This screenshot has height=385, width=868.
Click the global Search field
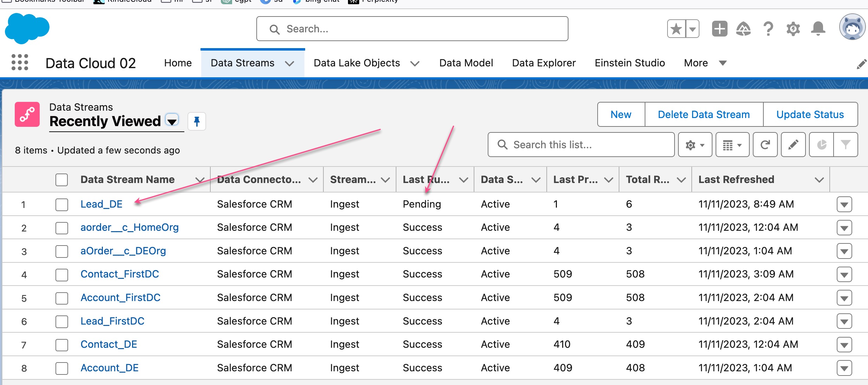coord(412,29)
